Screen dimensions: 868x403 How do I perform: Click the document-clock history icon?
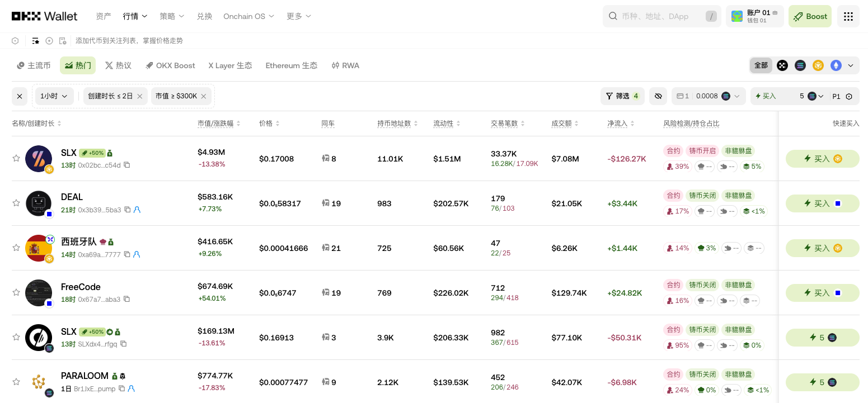click(x=63, y=41)
